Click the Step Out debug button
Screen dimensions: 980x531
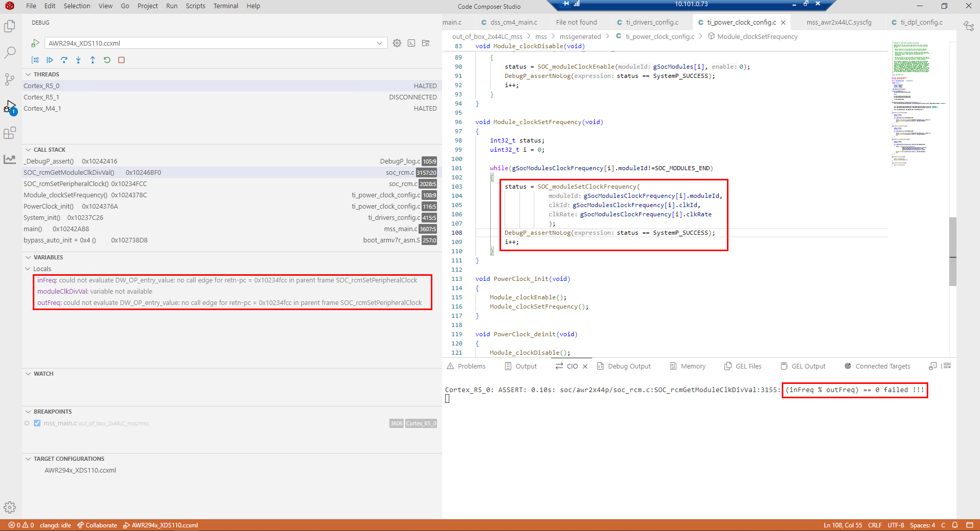pyautogui.click(x=93, y=60)
